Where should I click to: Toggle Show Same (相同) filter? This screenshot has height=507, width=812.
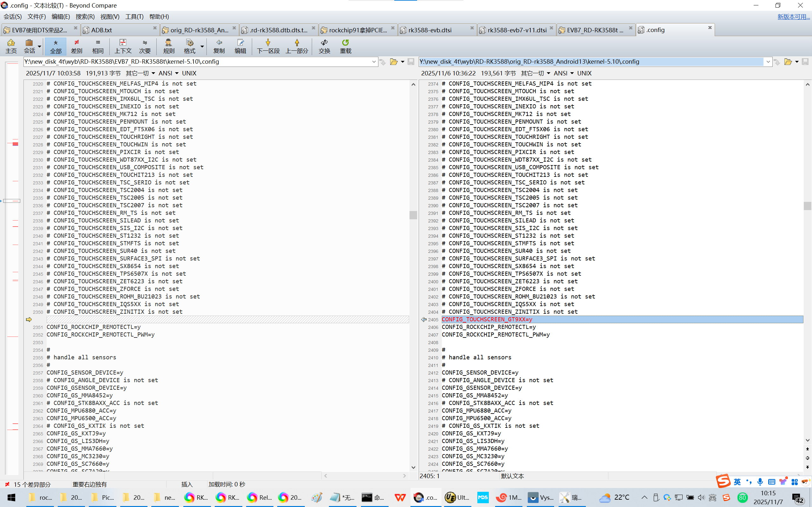click(x=98, y=46)
